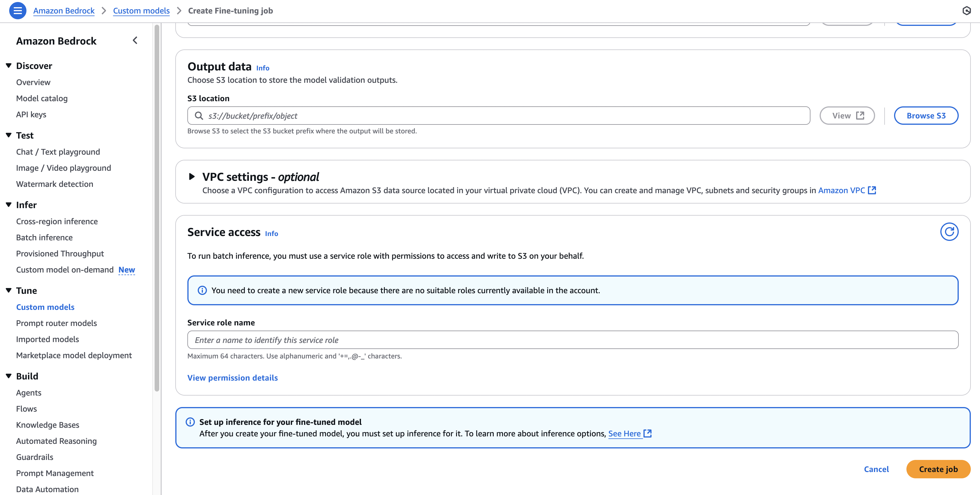Go to Amazon Bedrock breadcrumb
This screenshot has width=980, height=495.
(x=64, y=11)
